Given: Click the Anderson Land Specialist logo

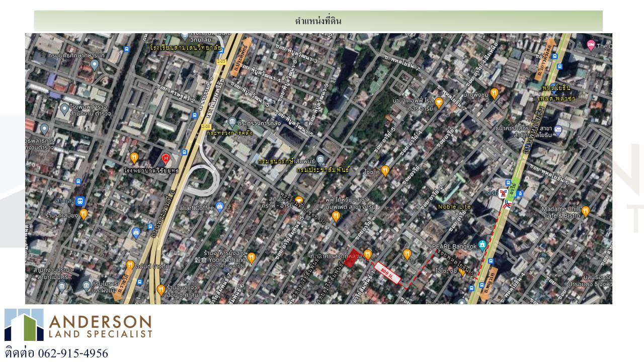Looking at the screenshot, I should coord(78,325).
